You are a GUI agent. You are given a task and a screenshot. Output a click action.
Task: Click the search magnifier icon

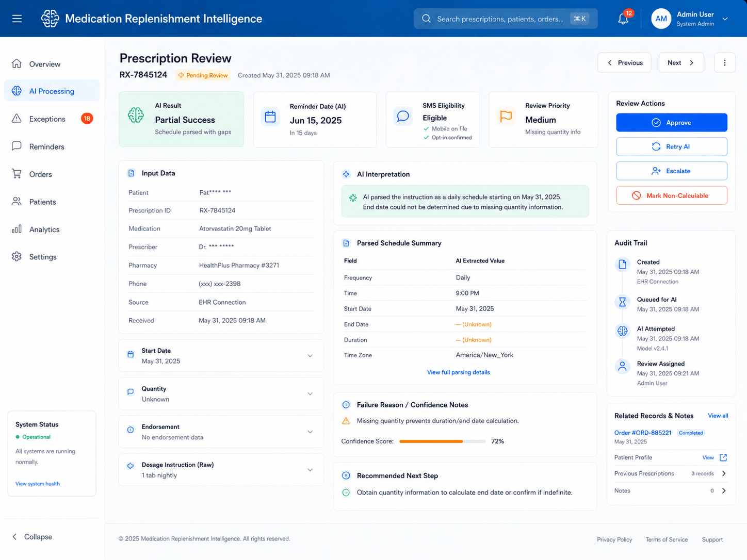(426, 19)
